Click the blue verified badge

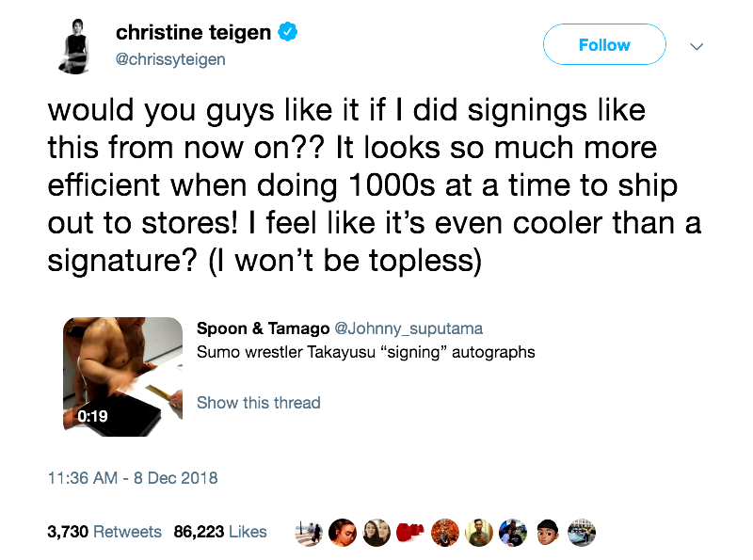pyautogui.click(x=288, y=33)
